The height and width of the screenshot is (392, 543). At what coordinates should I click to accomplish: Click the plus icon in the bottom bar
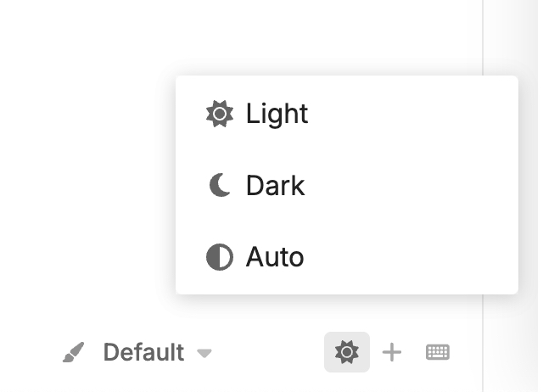pos(392,352)
